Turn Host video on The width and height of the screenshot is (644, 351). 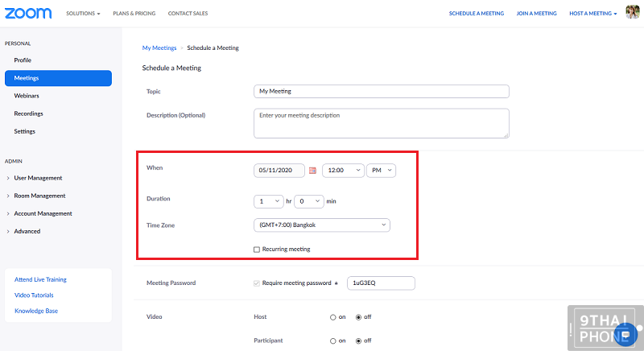click(x=332, y=317)
